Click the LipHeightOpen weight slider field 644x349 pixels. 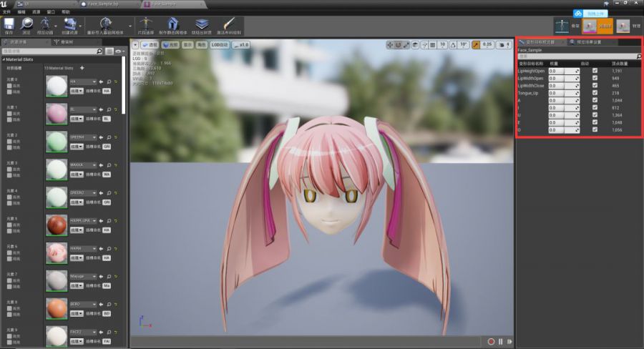[564, 71]
